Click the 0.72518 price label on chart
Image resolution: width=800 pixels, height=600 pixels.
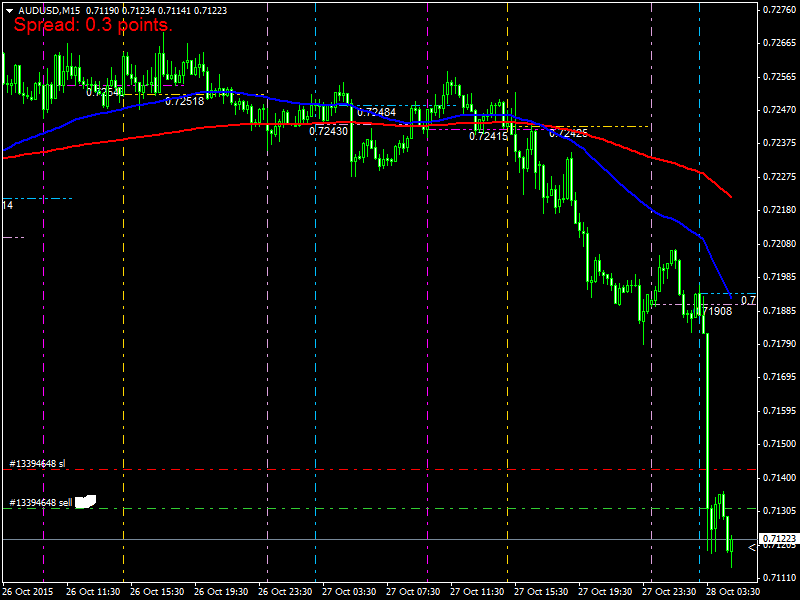[x=184, y=101]
